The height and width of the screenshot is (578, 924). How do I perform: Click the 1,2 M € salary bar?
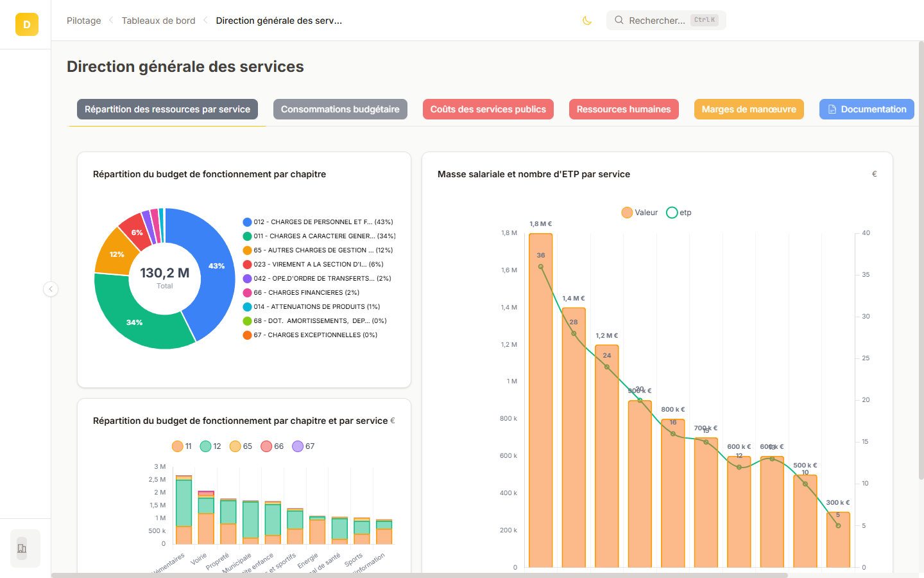(607, 456)
